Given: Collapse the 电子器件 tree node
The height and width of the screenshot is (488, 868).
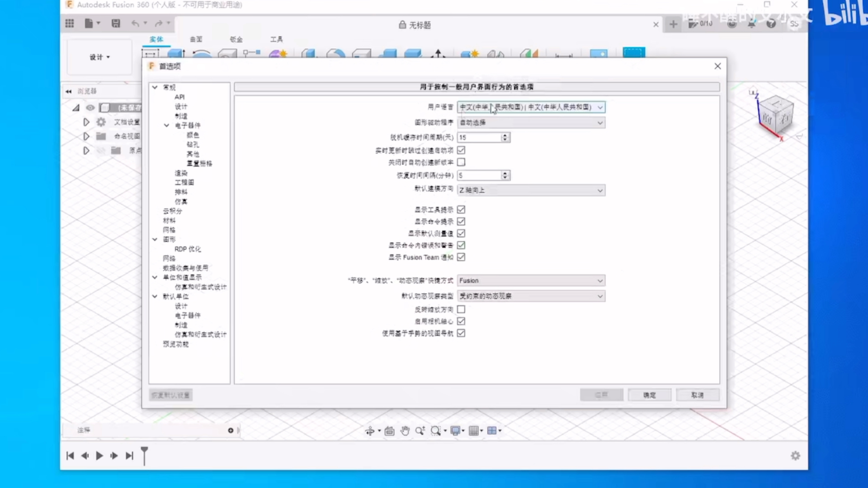Looking at the screenshot, I should click(166, 125).
